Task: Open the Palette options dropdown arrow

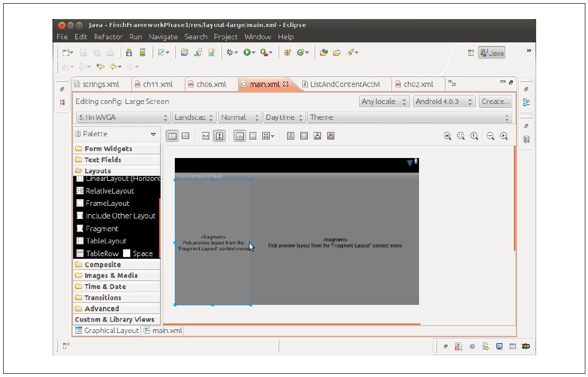Action: point(154,134)
